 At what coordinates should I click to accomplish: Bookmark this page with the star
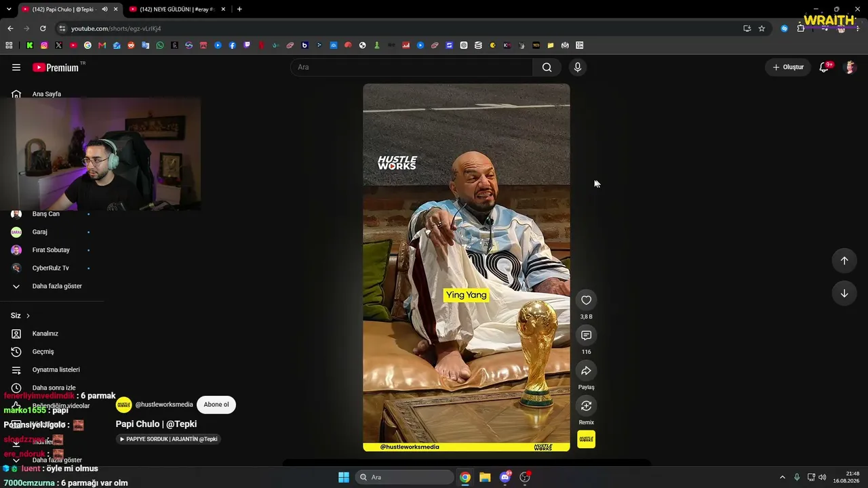point(762,28)
